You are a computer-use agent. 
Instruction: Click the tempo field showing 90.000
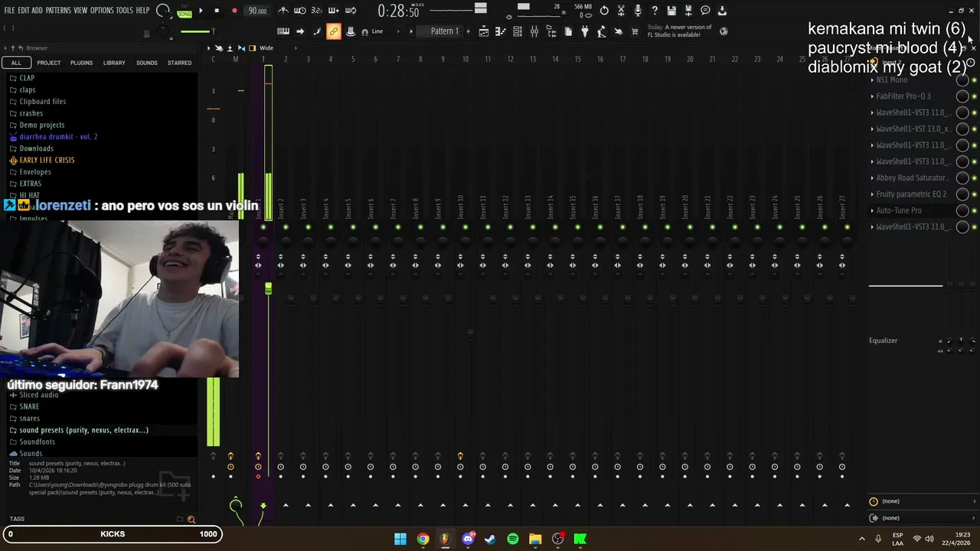[x=257, y=11]
